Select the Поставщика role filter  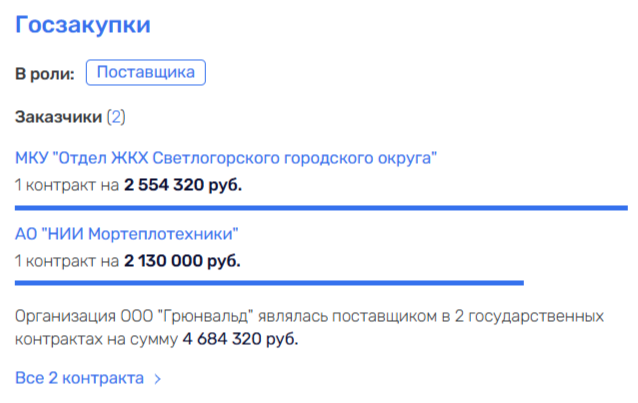point(146,73)
